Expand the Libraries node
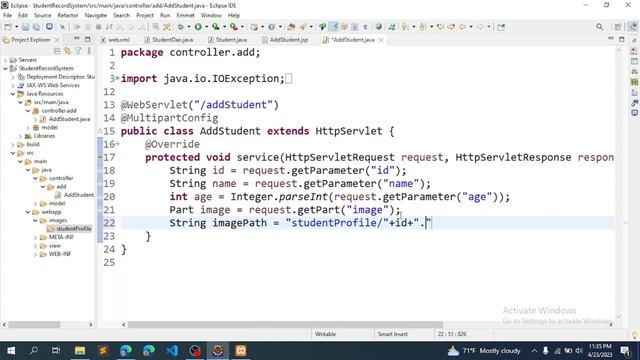Image resolution: width=640 pixels, height=360 pixels. [20, 136]
